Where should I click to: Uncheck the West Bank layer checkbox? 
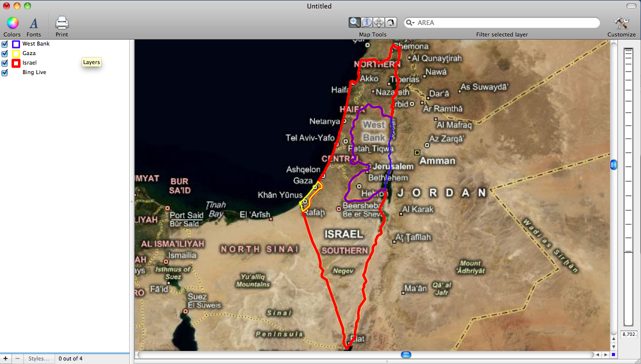tap(5, 44)
